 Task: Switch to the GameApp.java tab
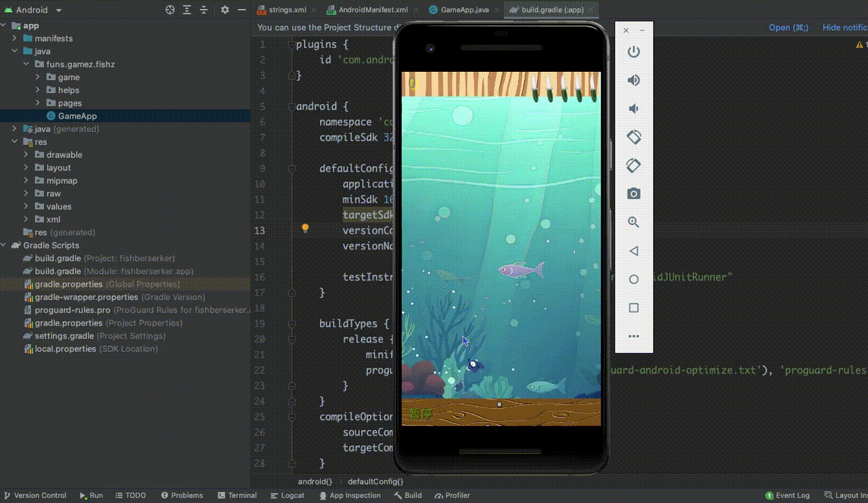pyautogui.click(x=463, y=10)
